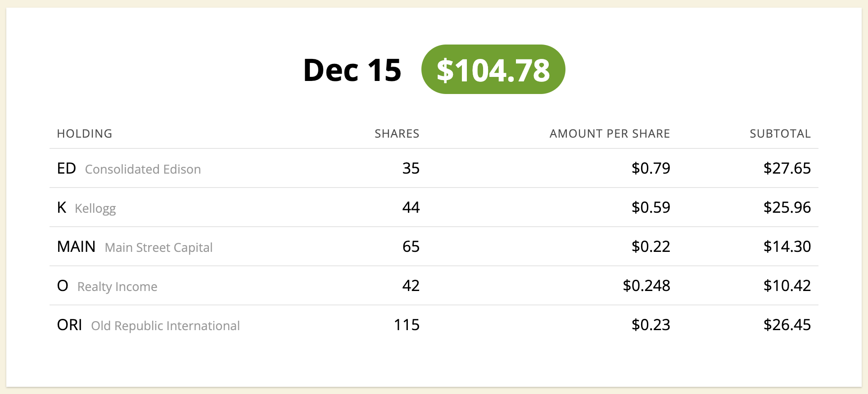Image resolution: width=868 pixels, height=394 pixels.
Task: Click the SUBTOTAL column header
Action: (780, 134)
